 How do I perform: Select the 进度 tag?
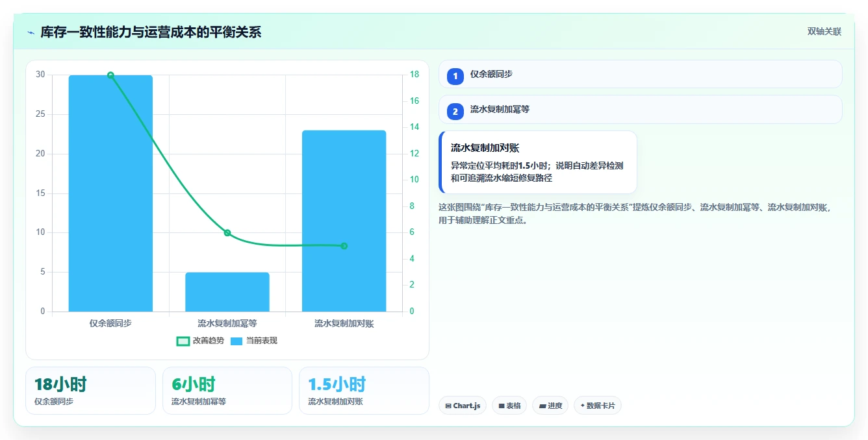550,406
